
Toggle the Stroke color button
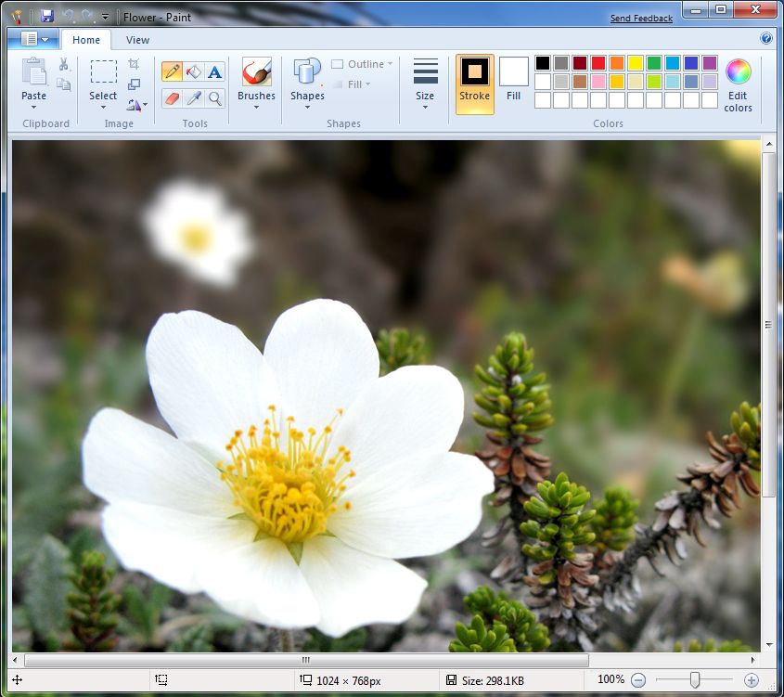tap(474, 84)
